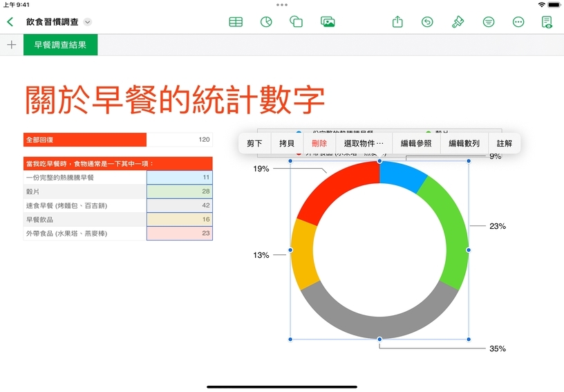Open the more options ellipsis
The height and width of the screenshot is (392, 564).
tap(518, 21)
